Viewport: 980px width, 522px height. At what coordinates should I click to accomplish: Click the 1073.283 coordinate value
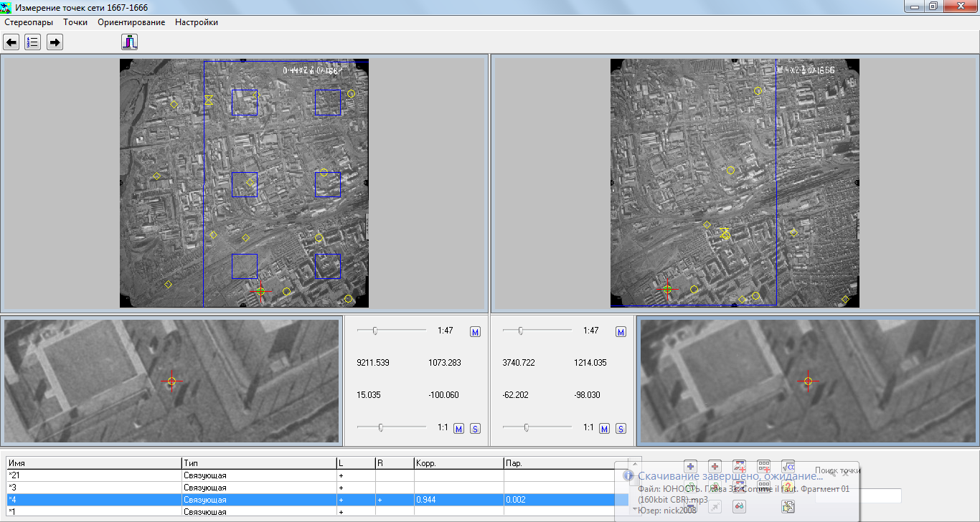444,363
